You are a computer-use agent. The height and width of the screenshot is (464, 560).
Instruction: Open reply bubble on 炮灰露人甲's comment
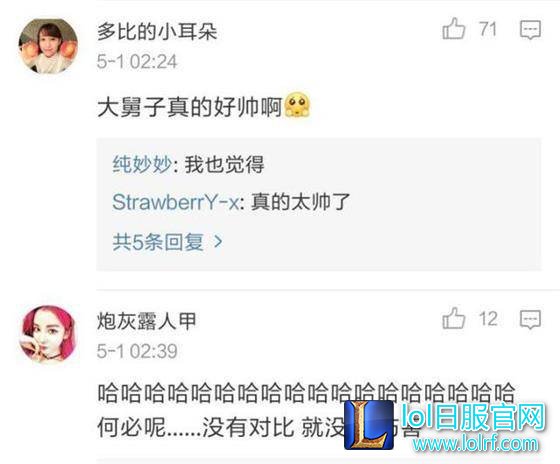point(530,319)
